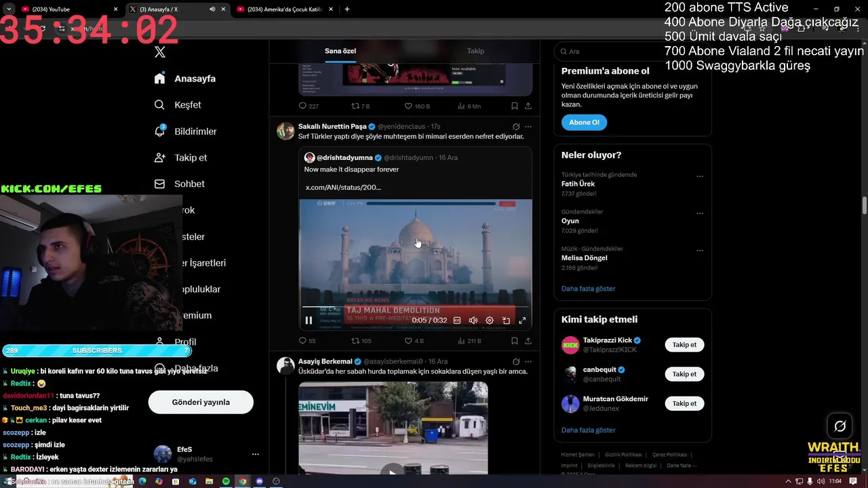The image size is (868, 488).
Task: Click Grok icon on Sakallı Nurettin Paşa post
Action: coord(516,127)
